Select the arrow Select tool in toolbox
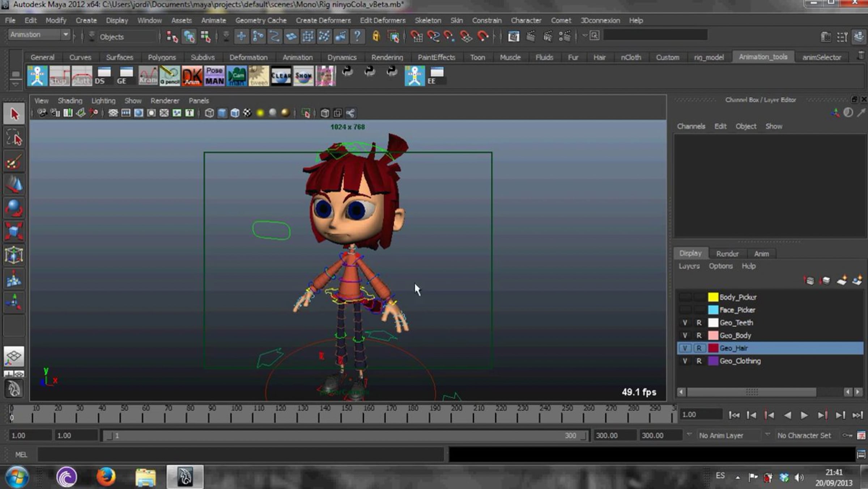Image resolution: width=868 pixels, height=489 pixels. (x=14, y=114)
